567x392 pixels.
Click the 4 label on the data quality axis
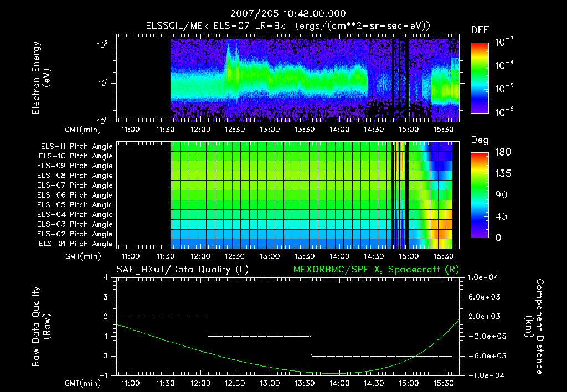tap(106, 277)
